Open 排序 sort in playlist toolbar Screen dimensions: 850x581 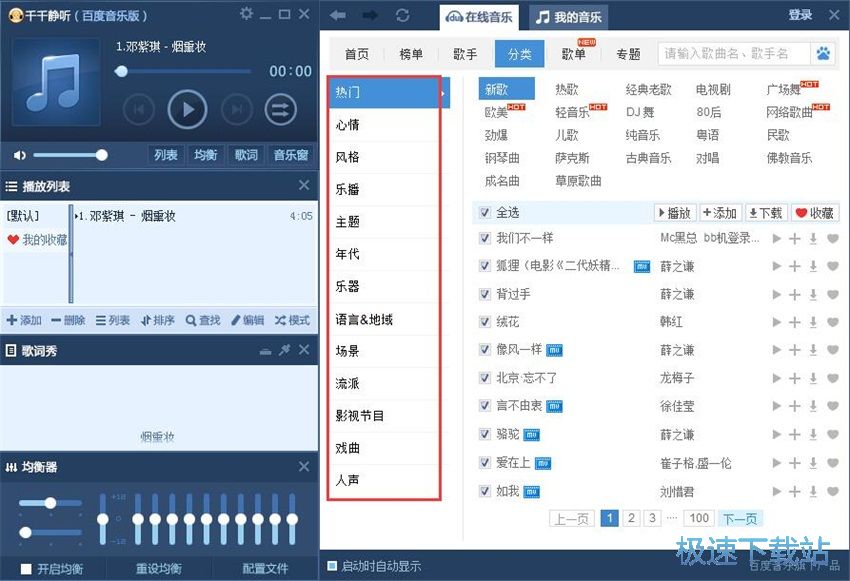point(157,320)
